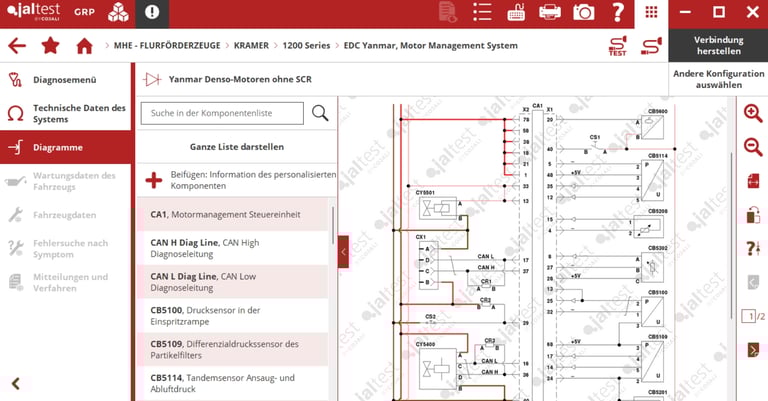Click the diagram vertical scrollbar
Viewport: 768px width, 401px height.
click(732, 235)
